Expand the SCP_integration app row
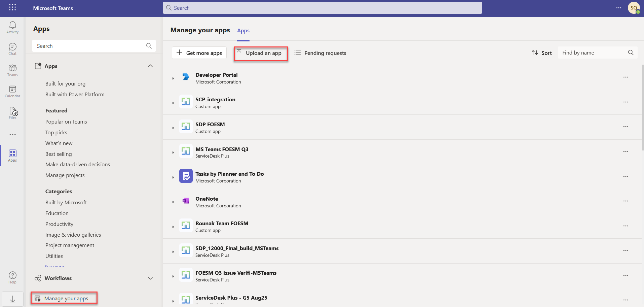644x307 pixels. click(173, 103)
